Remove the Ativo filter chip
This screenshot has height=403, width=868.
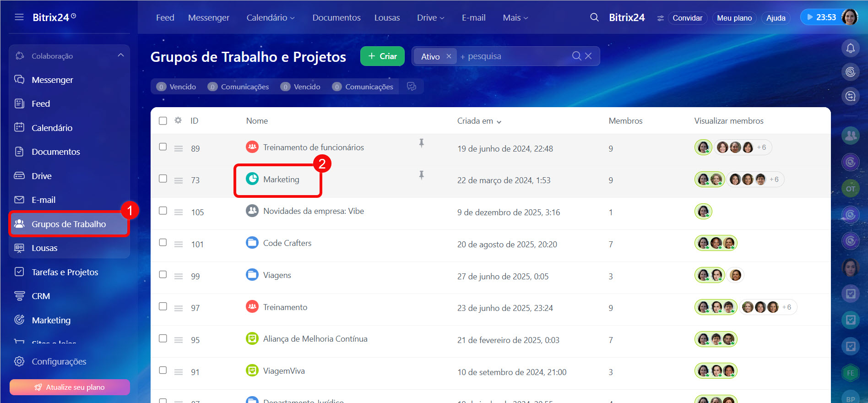pyautogui.click(x=449, y=56)
